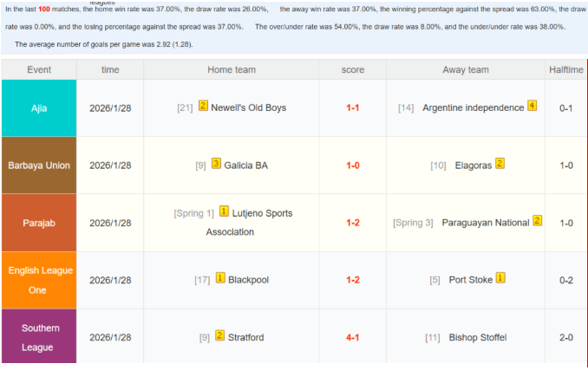Click the Parajab league cell
Image resolution: width=588 pixels, height=370 pixels.
click(39, 223)
